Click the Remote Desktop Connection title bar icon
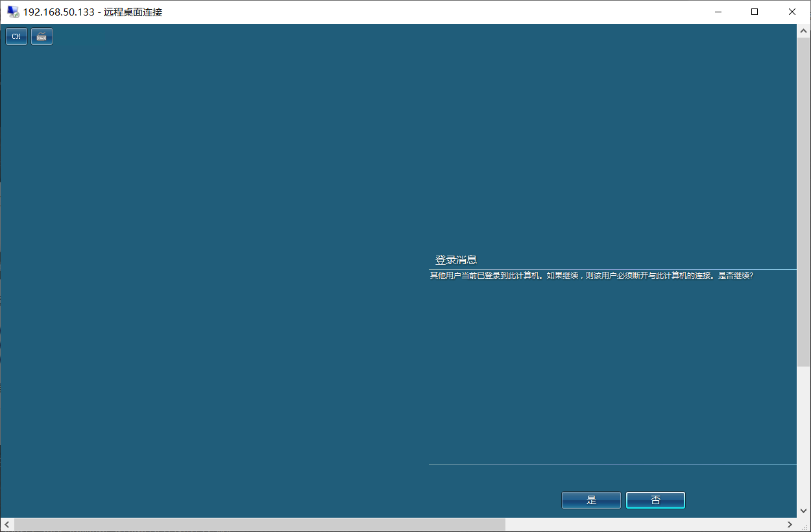 [13, 12]
